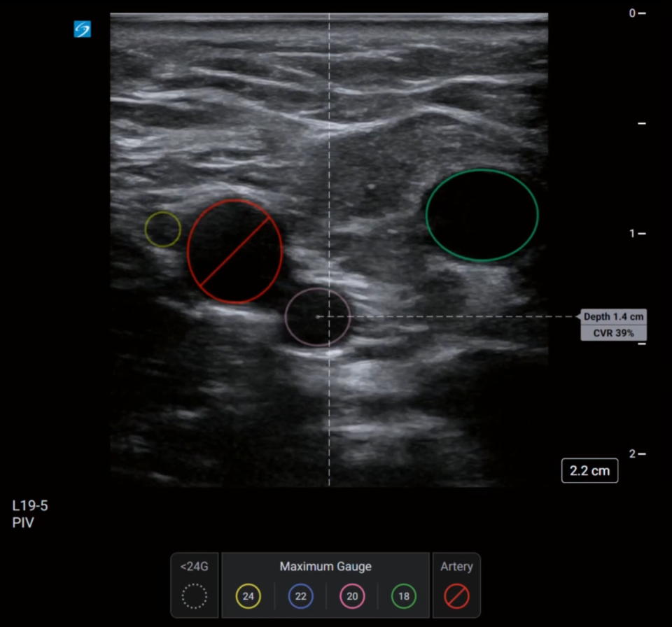This screenshot has height=627, width=672.
Task: Select the large green vessel ellipse on scan
Action: coord(482,215)
